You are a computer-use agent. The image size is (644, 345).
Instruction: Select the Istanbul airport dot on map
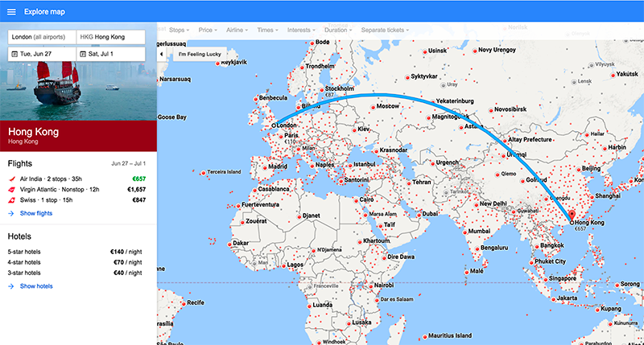click(x=350, y=166)
